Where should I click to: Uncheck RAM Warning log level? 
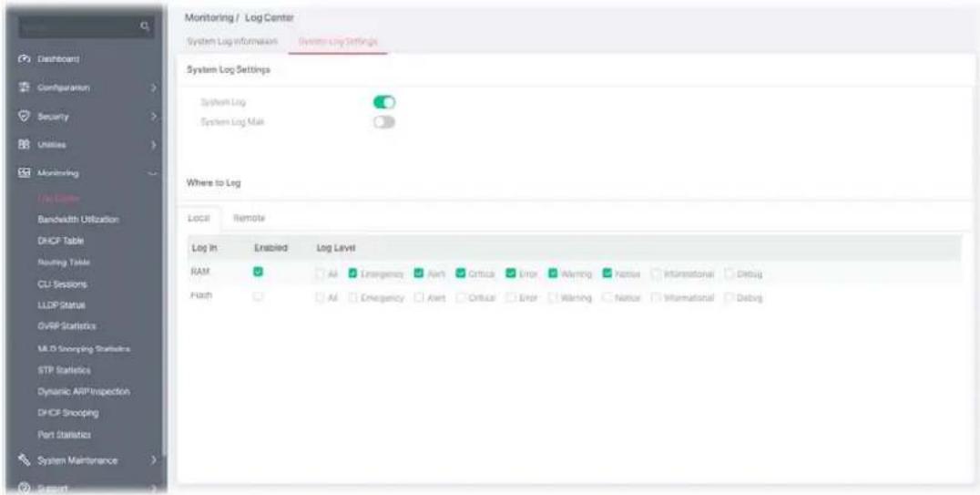point(553,273)
